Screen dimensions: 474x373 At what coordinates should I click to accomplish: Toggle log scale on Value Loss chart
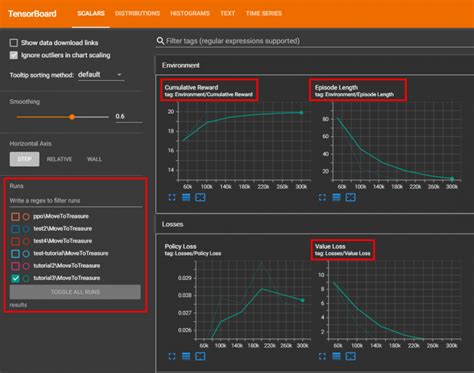[x=336, y=356]
